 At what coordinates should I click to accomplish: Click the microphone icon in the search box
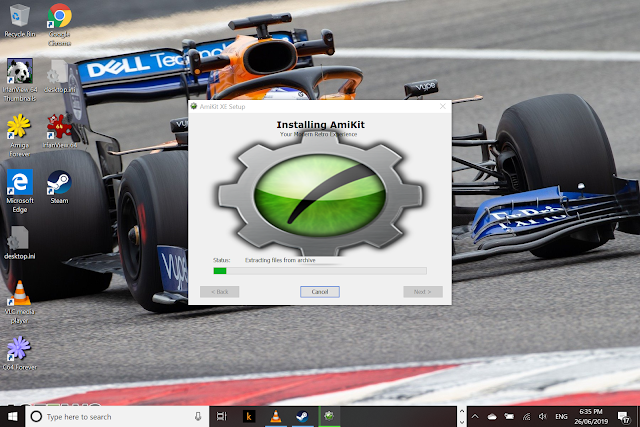point(198,416)
